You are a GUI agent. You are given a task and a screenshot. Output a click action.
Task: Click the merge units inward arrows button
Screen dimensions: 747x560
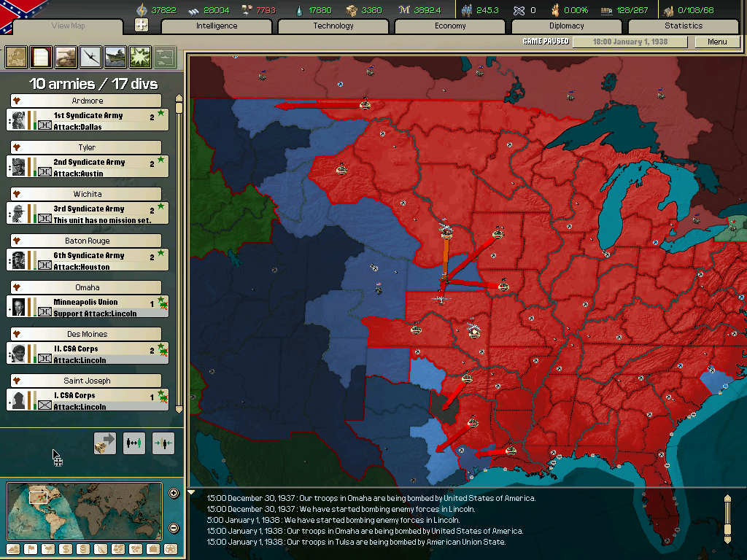(163, 443)
